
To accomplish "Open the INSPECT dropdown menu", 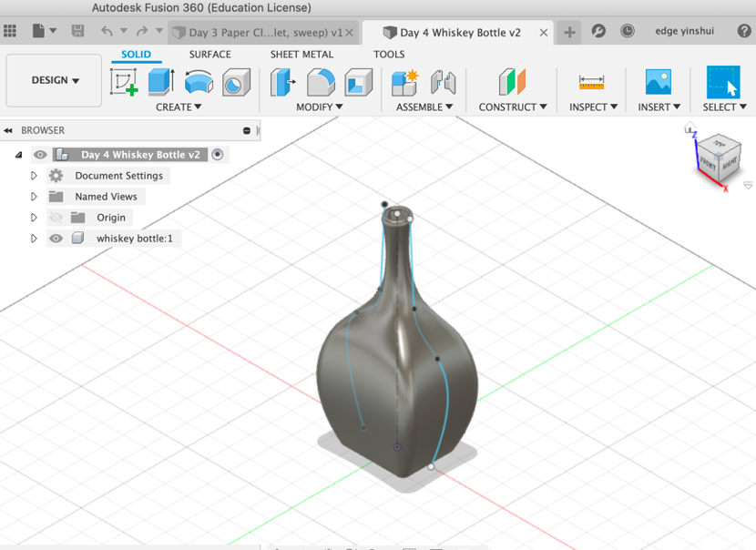I will (x=593, y=107).
